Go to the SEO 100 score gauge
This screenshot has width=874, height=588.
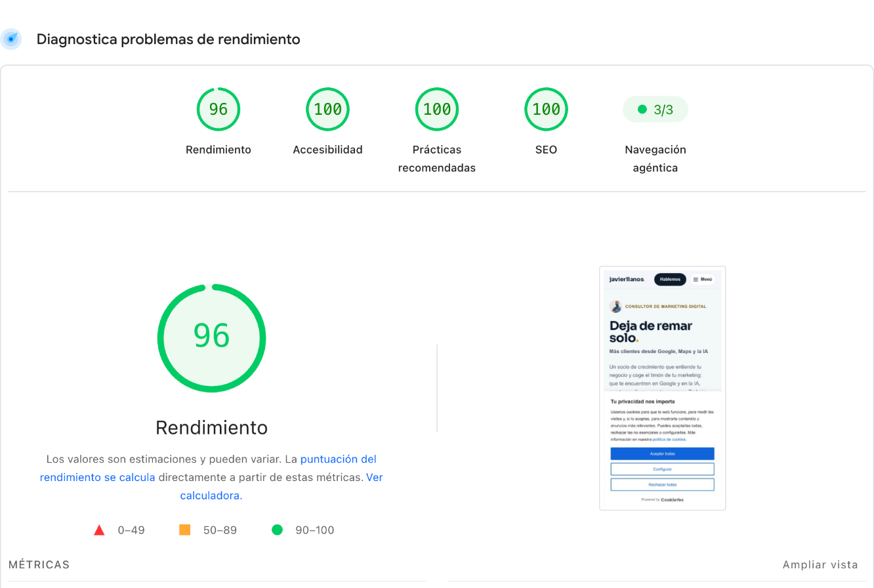[x=546, y=109]
